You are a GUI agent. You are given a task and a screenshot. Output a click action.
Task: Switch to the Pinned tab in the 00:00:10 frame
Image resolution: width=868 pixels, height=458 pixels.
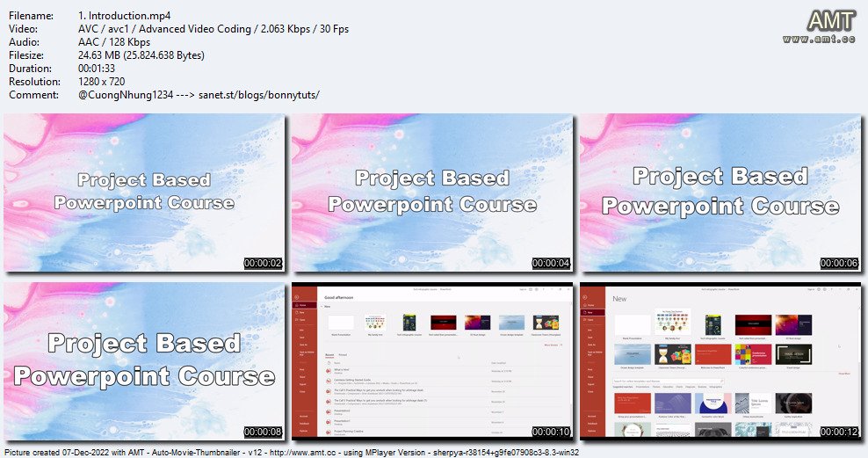pos(343,354)
